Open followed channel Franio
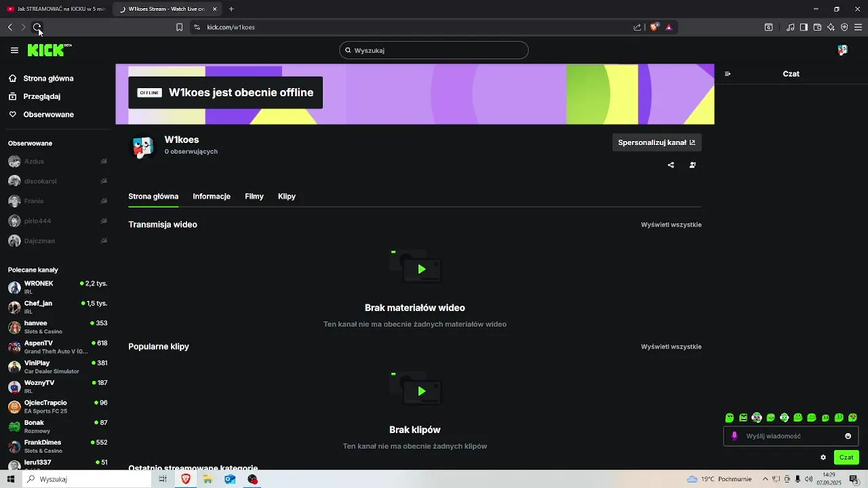This screenshot has width=868, height=488. pos(58,201)
